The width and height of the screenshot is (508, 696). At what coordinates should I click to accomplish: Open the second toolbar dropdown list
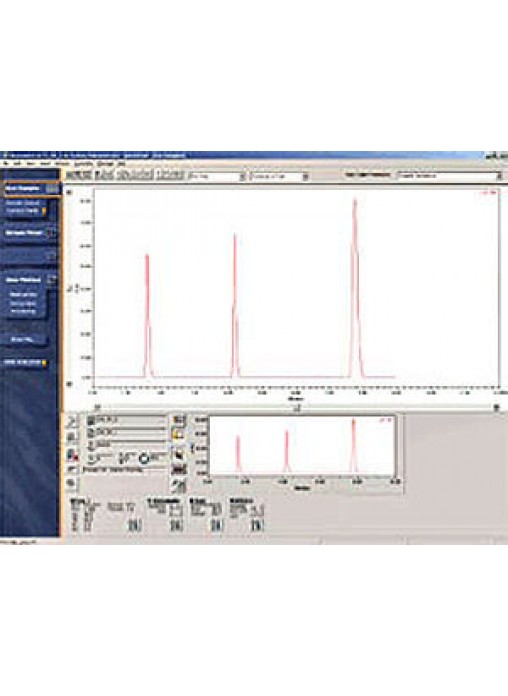(306, 176)
